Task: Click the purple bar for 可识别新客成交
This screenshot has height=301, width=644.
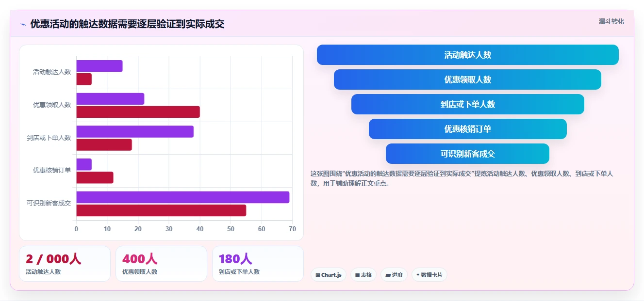Action: pos(183,197)
